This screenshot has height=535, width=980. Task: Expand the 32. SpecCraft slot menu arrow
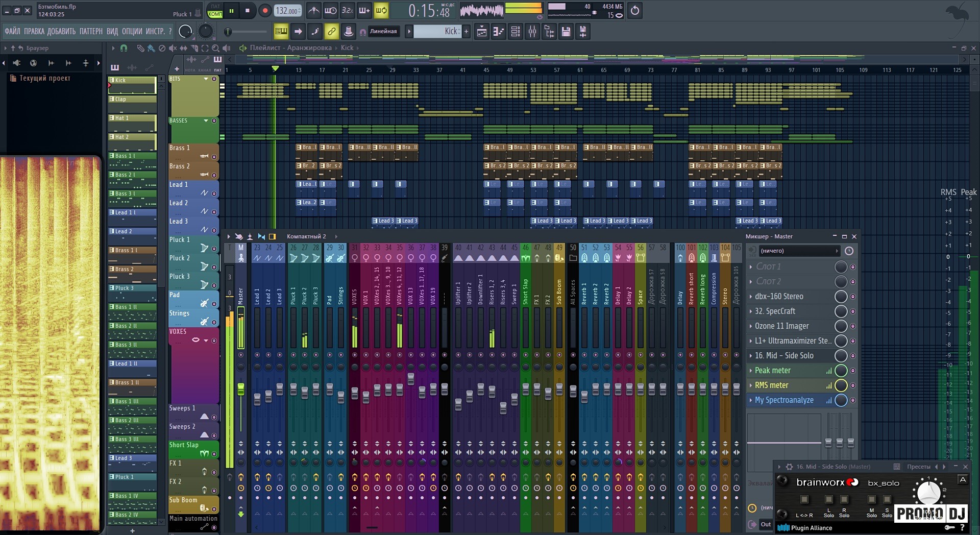point(751,311)
